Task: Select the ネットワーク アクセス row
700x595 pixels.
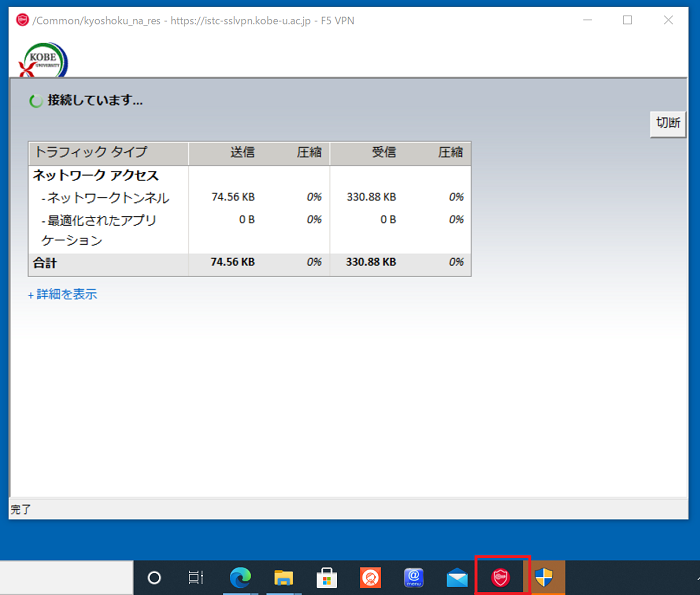Action: point(250,175)
